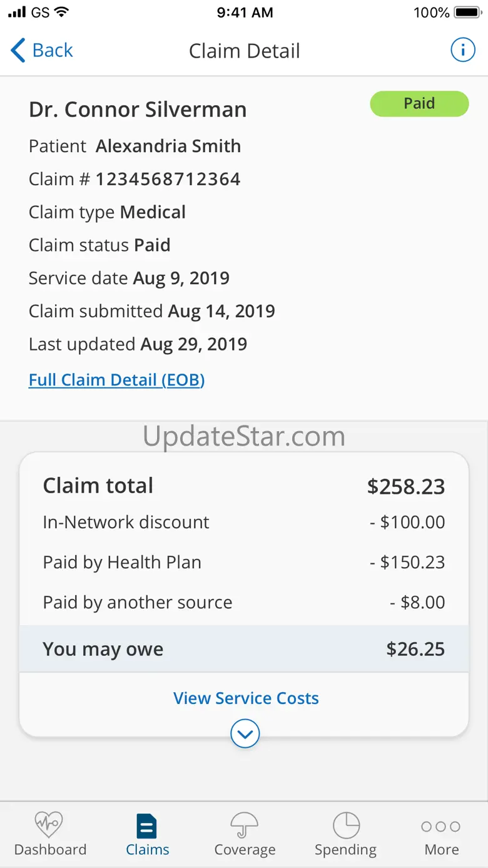Check the battery icon in status bar
Image resolution: width=488 pixels, height=868 pixels.
click(467, 13)
